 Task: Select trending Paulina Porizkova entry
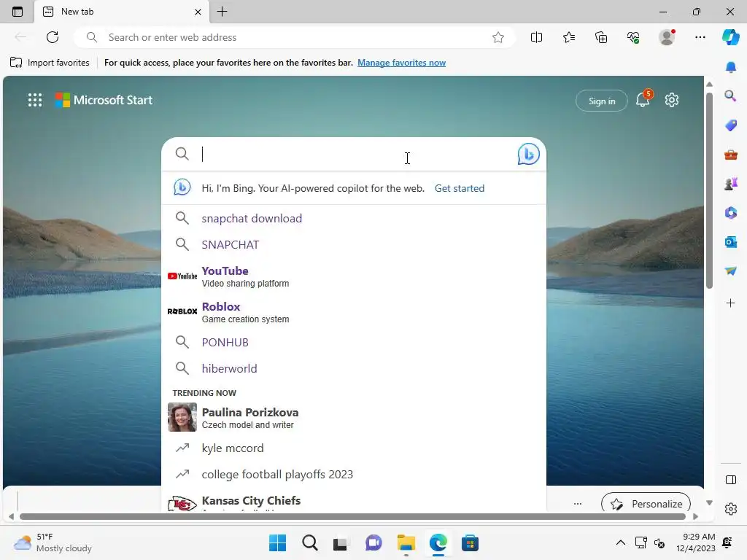354,418
